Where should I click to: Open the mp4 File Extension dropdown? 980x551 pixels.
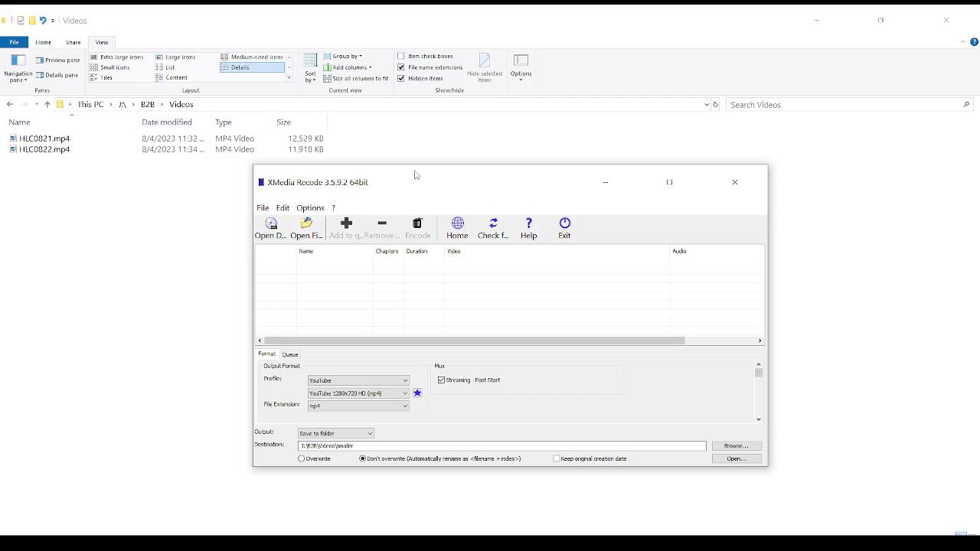tap(358, 406)
